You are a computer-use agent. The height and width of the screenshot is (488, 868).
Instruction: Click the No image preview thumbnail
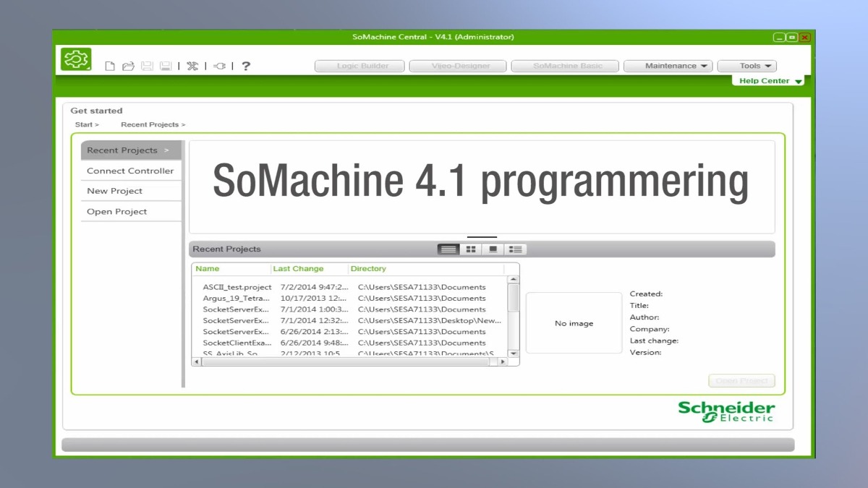pyautogui.click(x=574, y=323)
